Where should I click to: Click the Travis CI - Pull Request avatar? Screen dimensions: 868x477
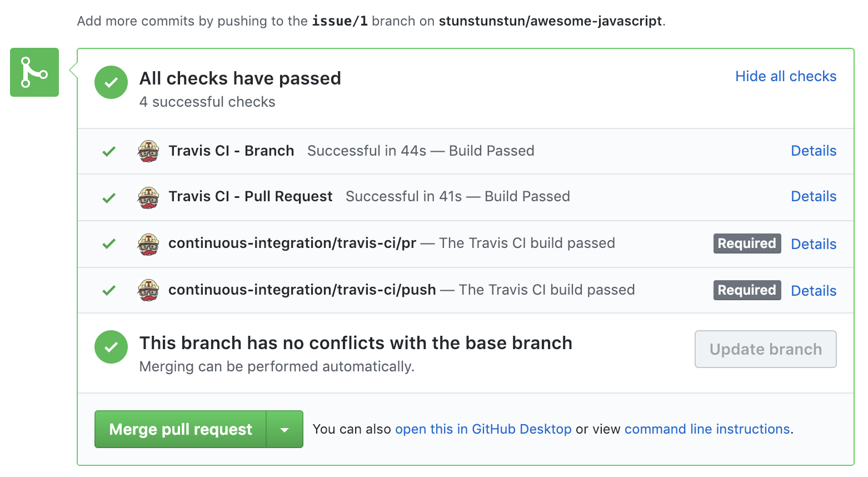[x=148, y=197]
